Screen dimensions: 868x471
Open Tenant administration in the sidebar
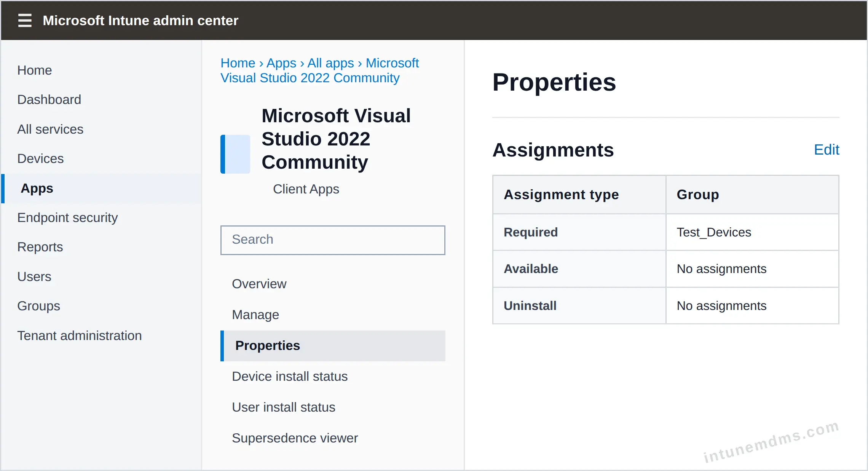coord(80,335)
